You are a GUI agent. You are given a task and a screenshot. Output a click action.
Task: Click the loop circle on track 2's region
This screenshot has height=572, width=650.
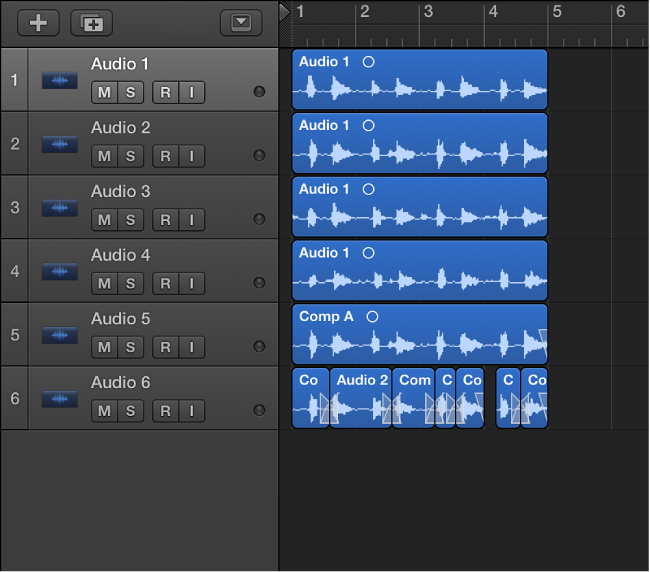coord(368,125)
